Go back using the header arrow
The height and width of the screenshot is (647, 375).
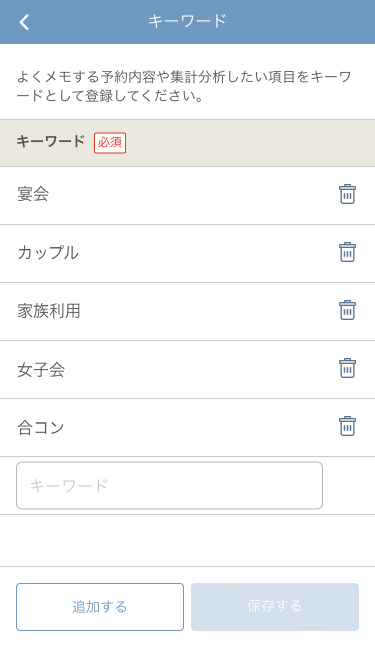pos(24,22)
